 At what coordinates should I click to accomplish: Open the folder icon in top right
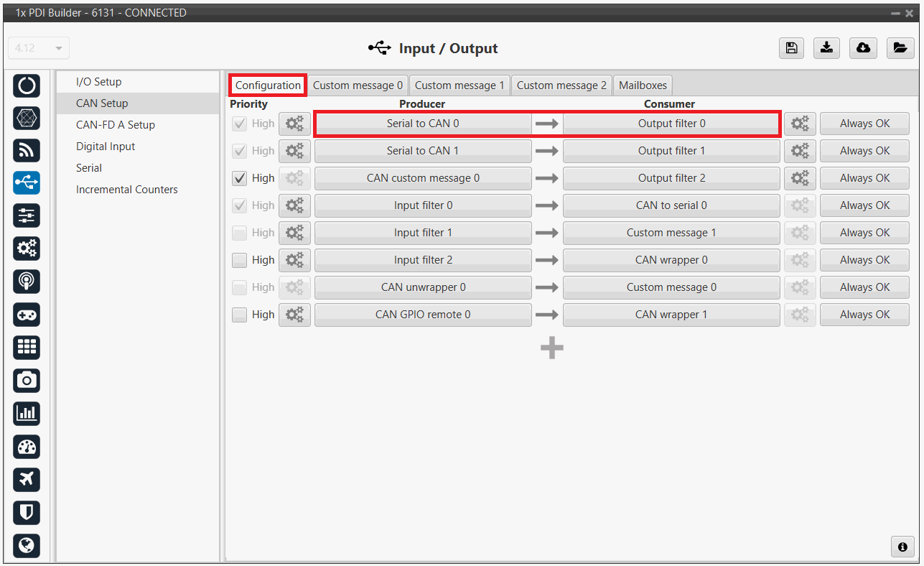pos(899,48)
